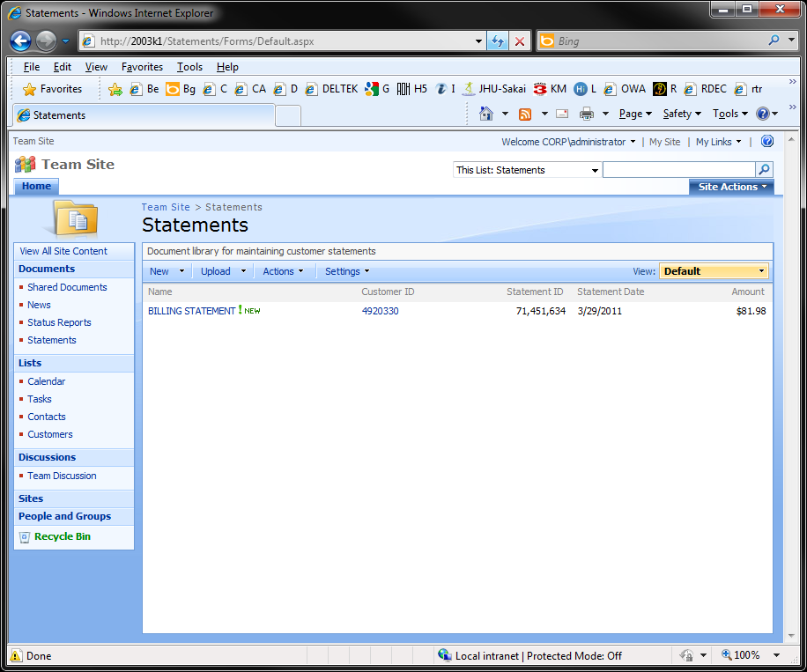Click the Print icon in the toolbar

click(x=589, y=114)
